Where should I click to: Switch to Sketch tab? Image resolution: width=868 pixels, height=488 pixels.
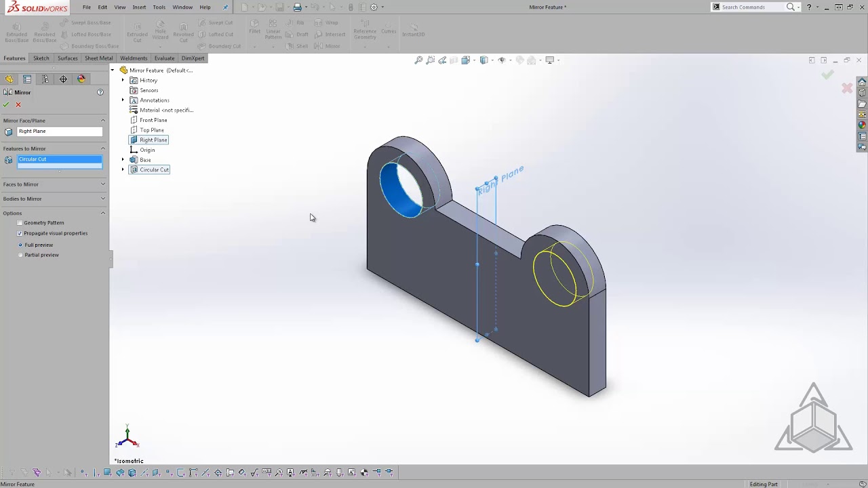click(41, 58)
